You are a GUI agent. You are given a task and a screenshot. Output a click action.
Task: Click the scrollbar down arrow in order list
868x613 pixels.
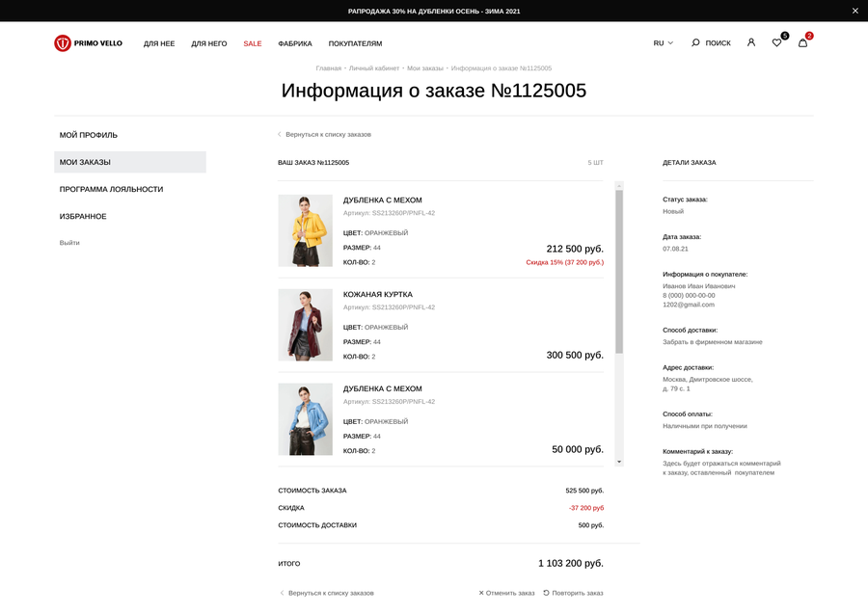click(619, 462)
